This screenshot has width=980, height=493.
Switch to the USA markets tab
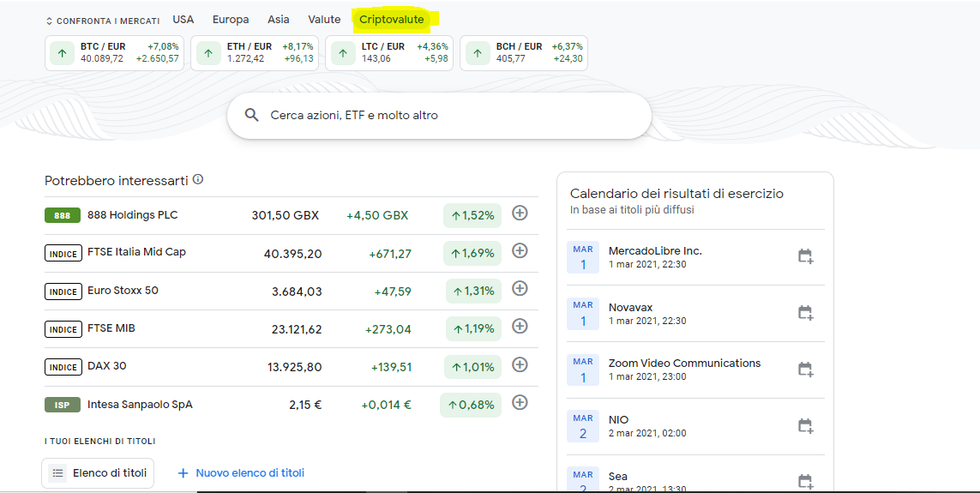pos(183,20)
